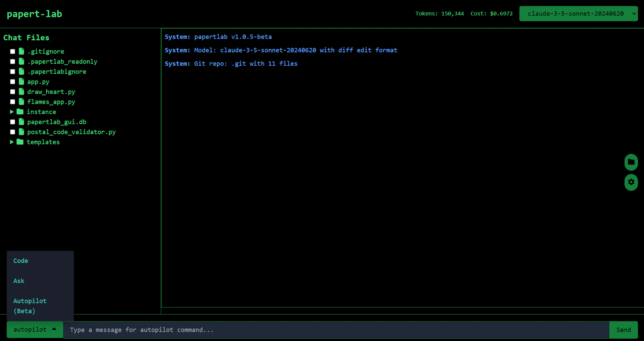Screen dimensions: 644x341
Task: Collapse the autopilot mode selector button
Action: [x=35, y=330]
